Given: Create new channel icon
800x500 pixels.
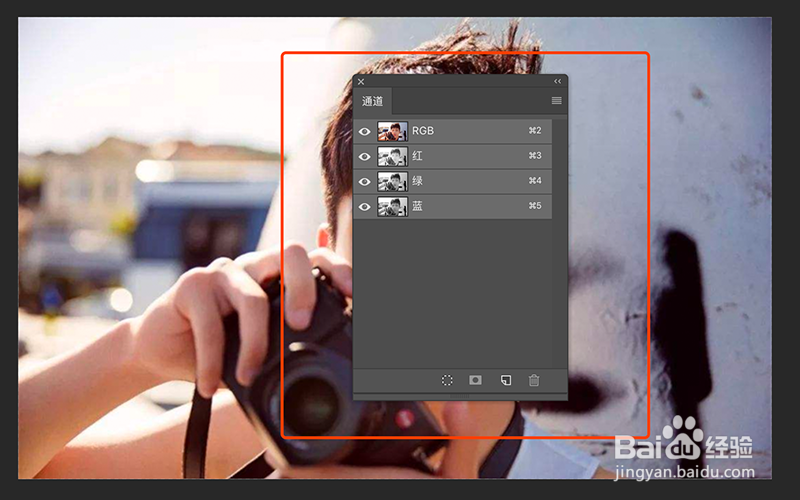Looking at the screenshot, I should [x=506, y=380].
